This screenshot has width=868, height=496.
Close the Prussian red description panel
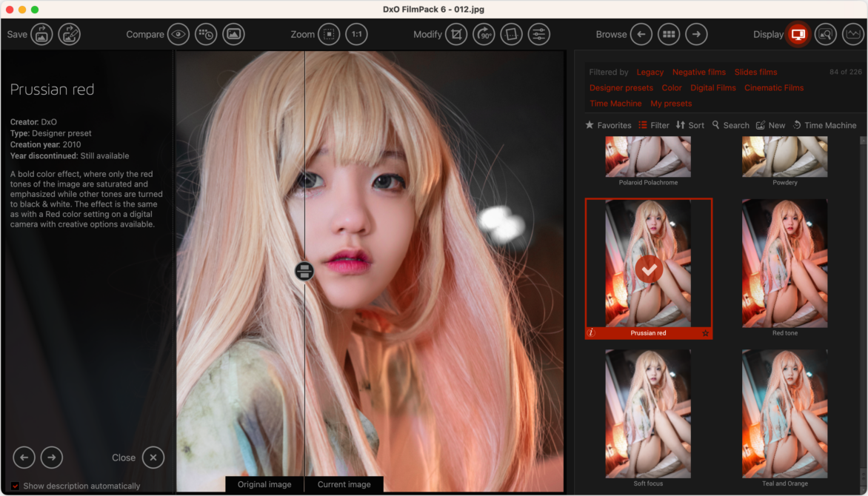[x=153, y=458]
